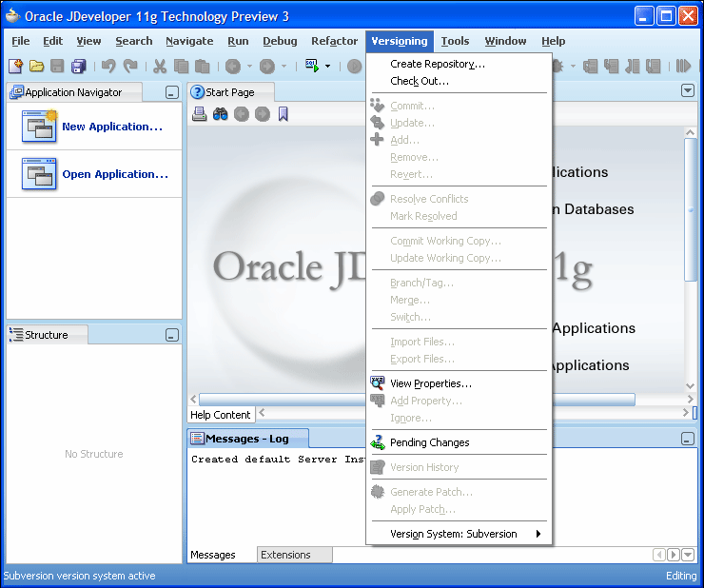Open dropdown arrow beside the Debug bug icon

pos(573,67)
